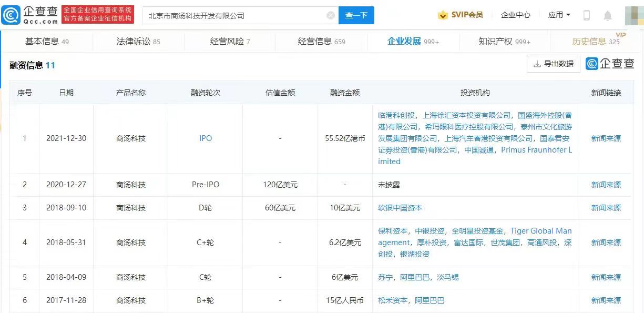
Task: Select the 6.2亿美元 amount cell
Action: [x=345, y=243]
